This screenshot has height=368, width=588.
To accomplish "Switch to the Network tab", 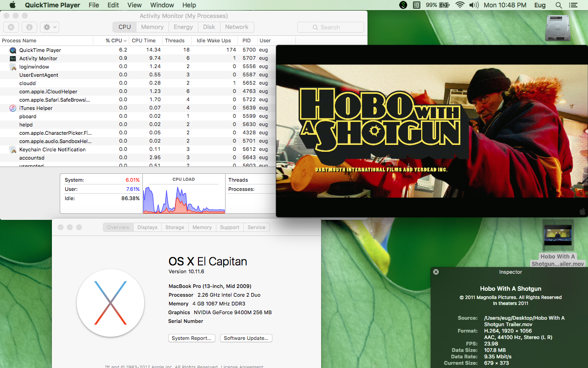I will [x=237, y=27].
